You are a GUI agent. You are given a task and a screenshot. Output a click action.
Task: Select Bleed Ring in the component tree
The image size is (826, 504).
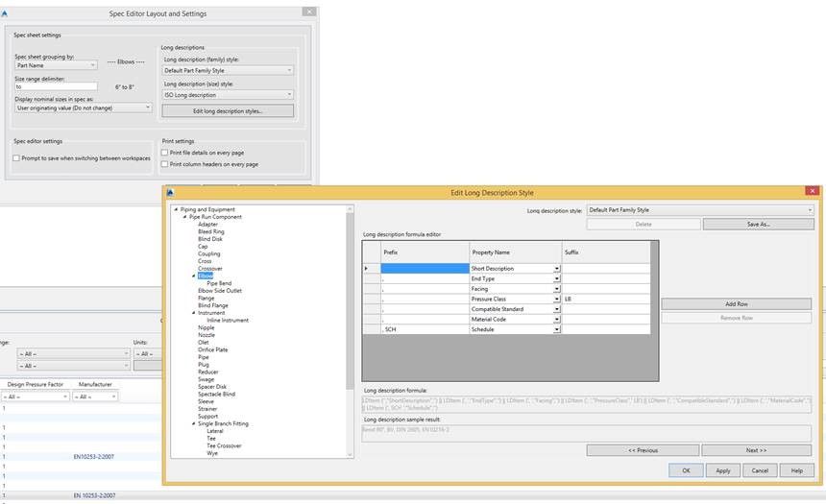[x=210, y=231]
